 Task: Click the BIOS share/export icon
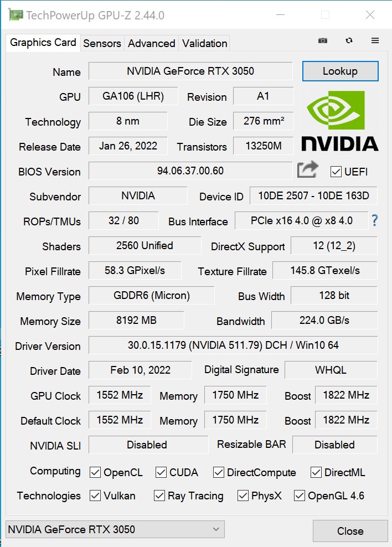point(307,170)
